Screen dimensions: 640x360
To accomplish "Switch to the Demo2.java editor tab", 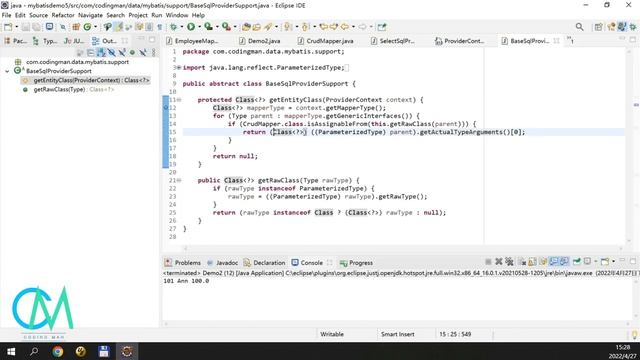I will 260,41.
